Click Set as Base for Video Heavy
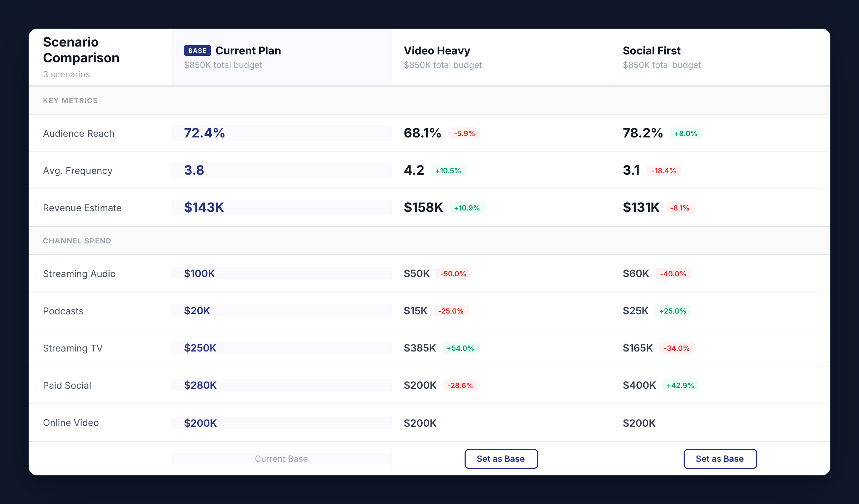This screenshot has width=859, height=504. click(501, 459)
